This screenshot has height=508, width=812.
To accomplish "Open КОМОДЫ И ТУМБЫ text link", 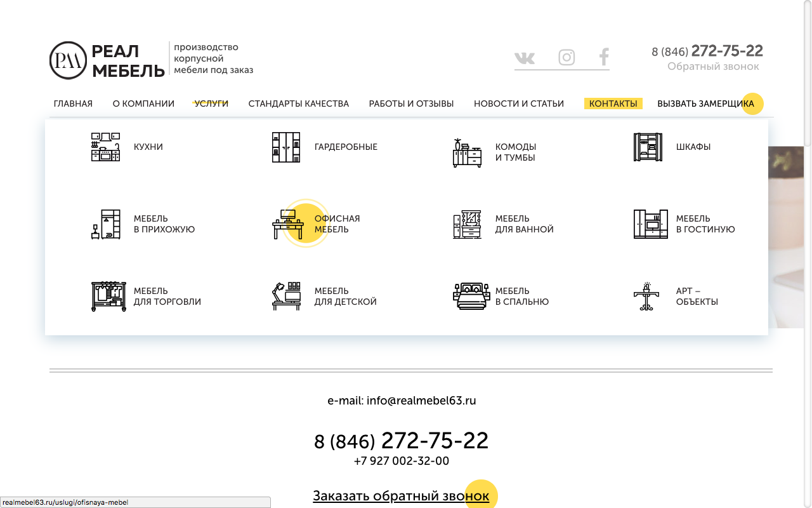I will [516, 152].
